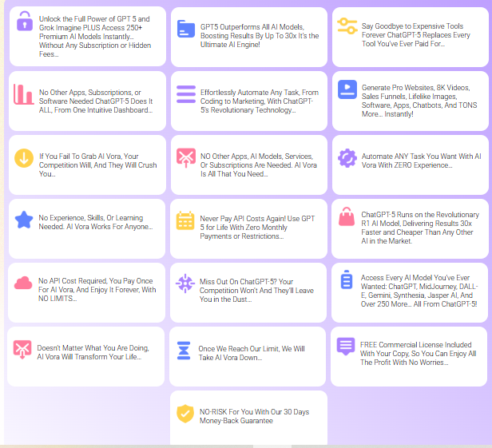
Task: Click the purple padlock icon
Action: coord(24,22)
